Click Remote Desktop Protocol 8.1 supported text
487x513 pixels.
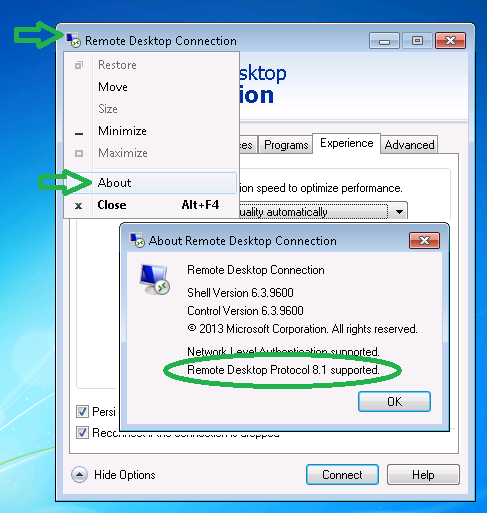click(x=283, y=370)
